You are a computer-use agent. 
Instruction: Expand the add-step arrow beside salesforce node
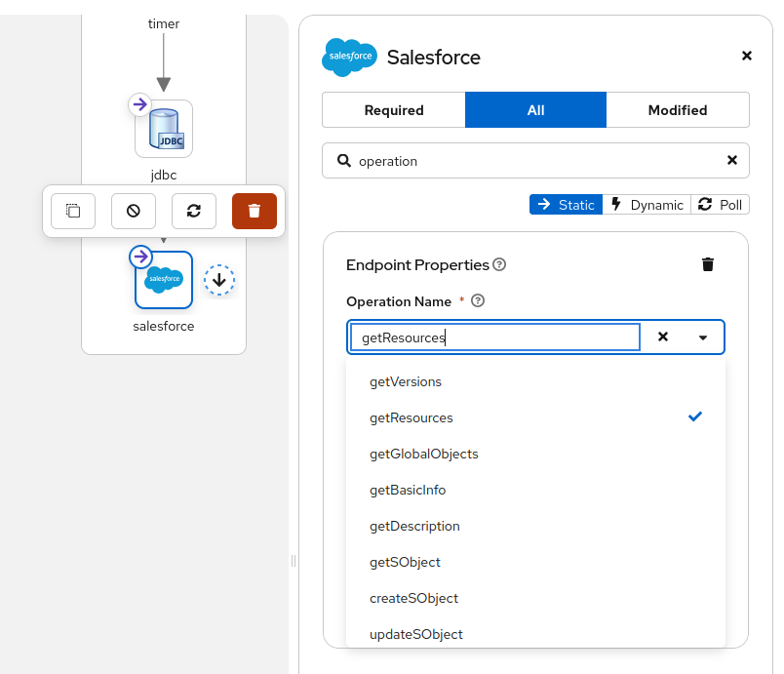219,280
